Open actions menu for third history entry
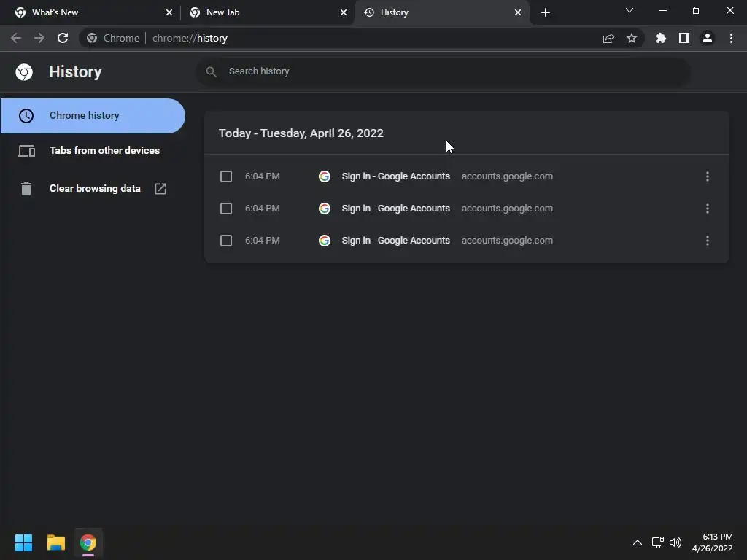 tap(707, 241)
